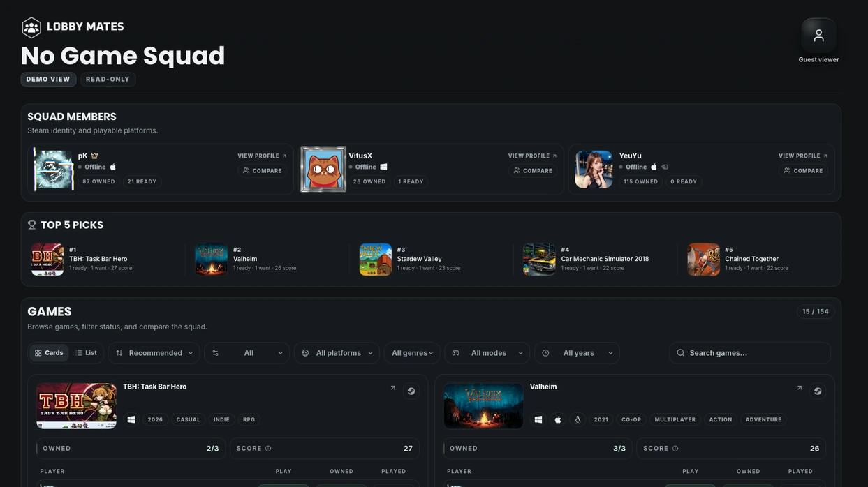
Task: Click the Multiplayer tag on Valheim card
Action: point(675,420)
